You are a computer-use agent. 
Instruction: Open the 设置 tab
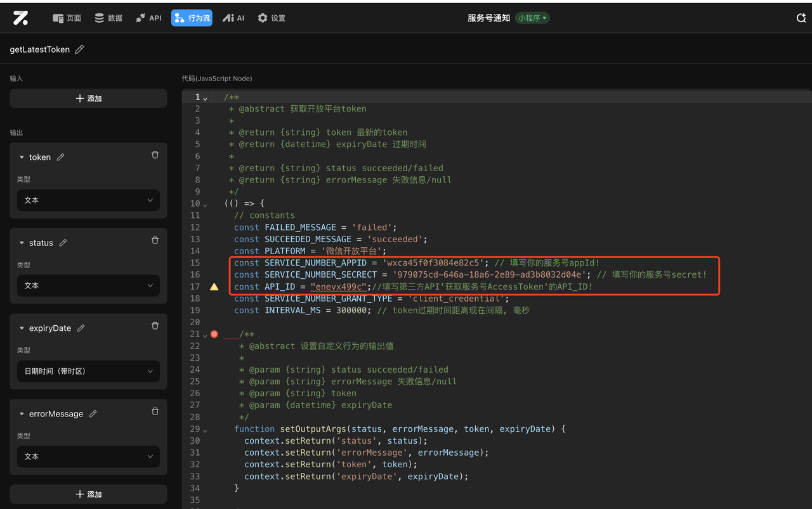272,18
